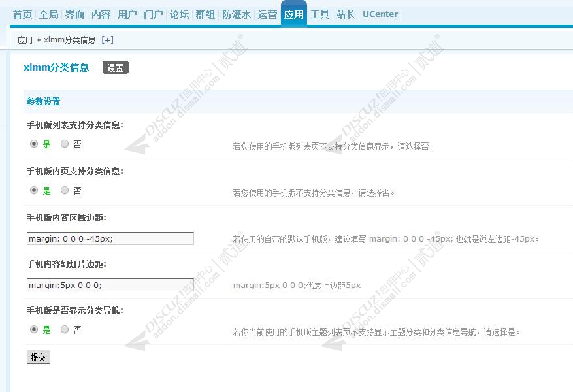Click the 提交 submit button
The height and width of the screenshot is (392, 573).
(39, 357)
